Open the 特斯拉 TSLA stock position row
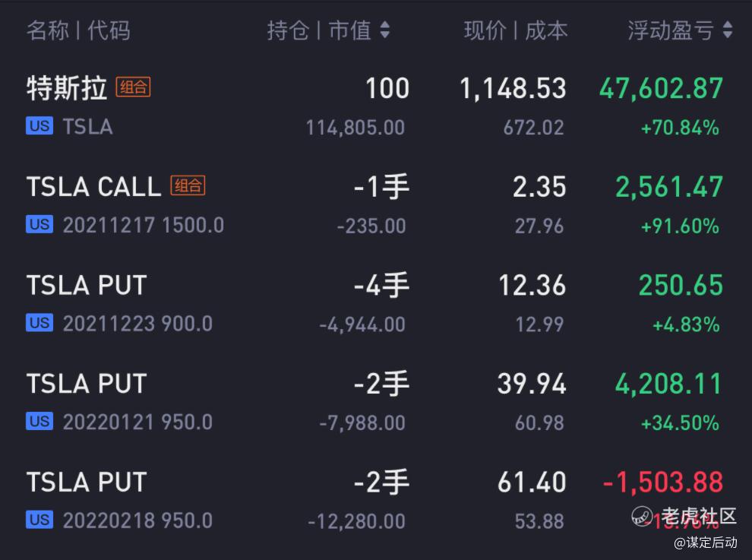Image resolution: width=752 pixels, height=560 pixels. (x=376, y=107)
